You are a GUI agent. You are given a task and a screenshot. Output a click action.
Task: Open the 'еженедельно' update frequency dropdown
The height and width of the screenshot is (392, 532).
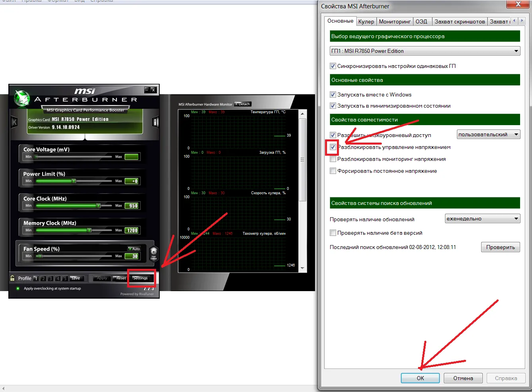(x=482, y=219)
